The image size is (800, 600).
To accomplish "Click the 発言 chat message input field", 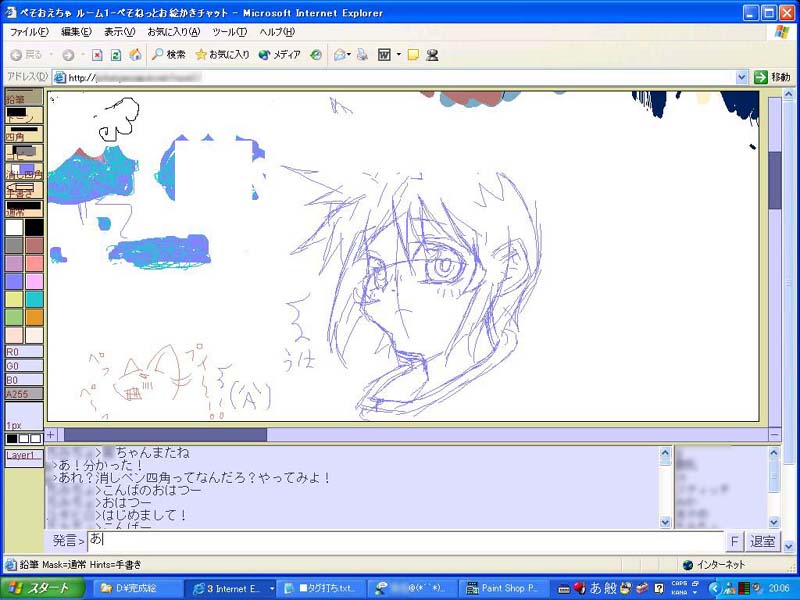I will [x=400, y=541].
